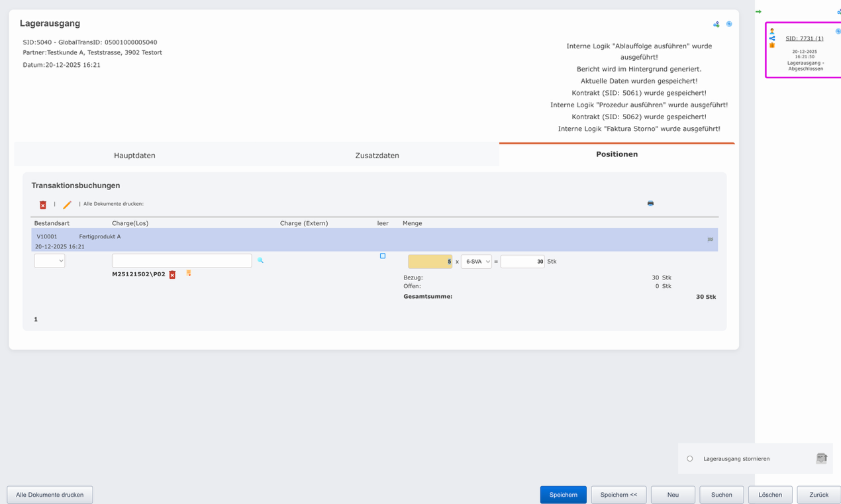
Task: Click the orange gift icon in the transaction card
Action: point(772,45)
